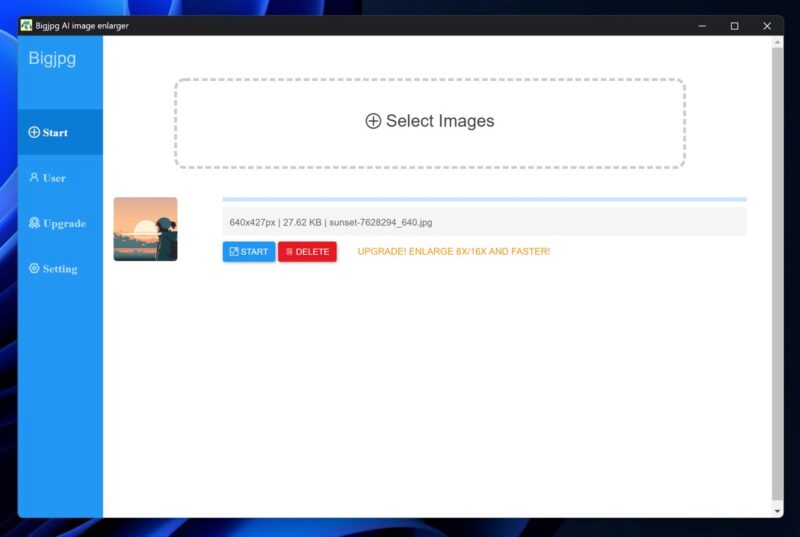Viewport: 800px width, 537px height.
Task: Click the progress bar above file info
Action: tap(484, 199)
